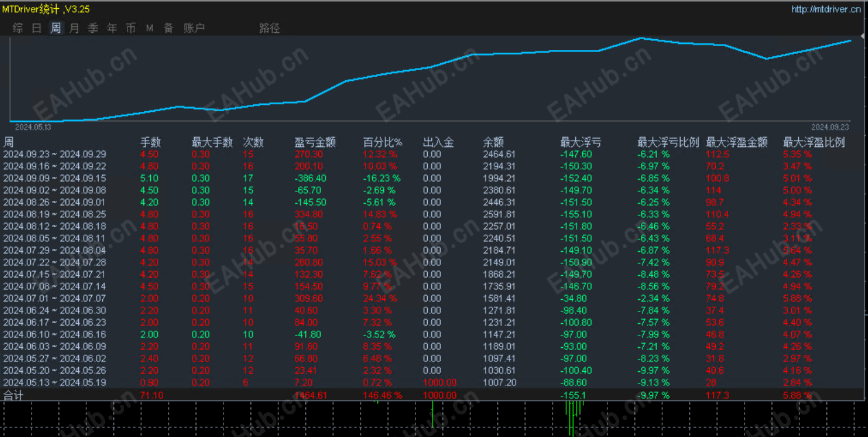Select the row 2024.08.05 ~ 2024.08.11

coord(432,238)
